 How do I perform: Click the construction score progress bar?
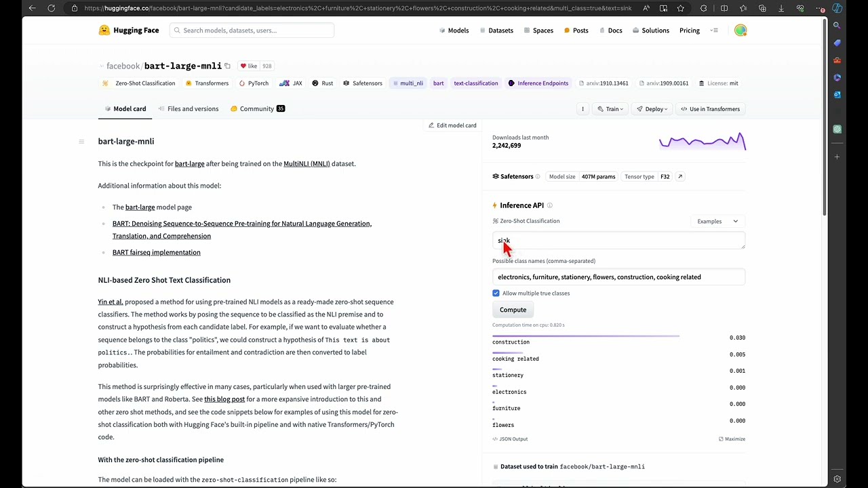(x=586, y=336)
